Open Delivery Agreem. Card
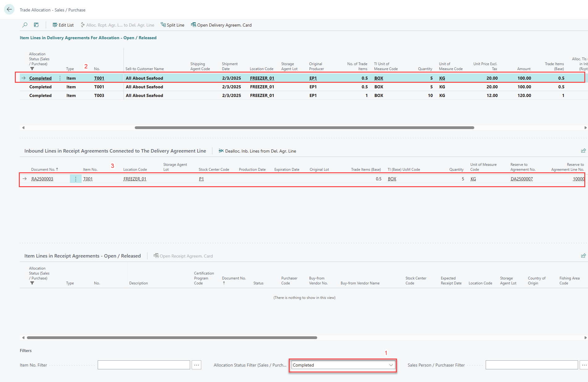The image size is (588, 382). point(221,25)
